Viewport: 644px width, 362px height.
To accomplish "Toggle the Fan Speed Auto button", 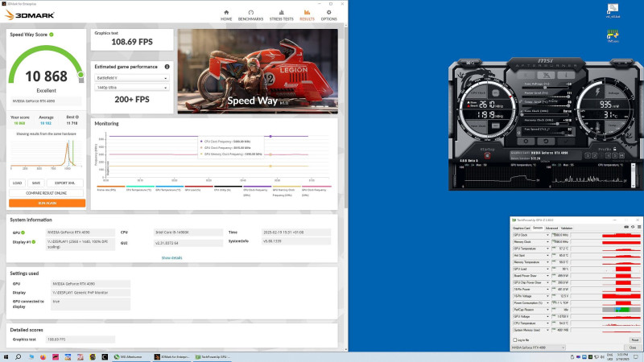I will (x=570, y=135).
